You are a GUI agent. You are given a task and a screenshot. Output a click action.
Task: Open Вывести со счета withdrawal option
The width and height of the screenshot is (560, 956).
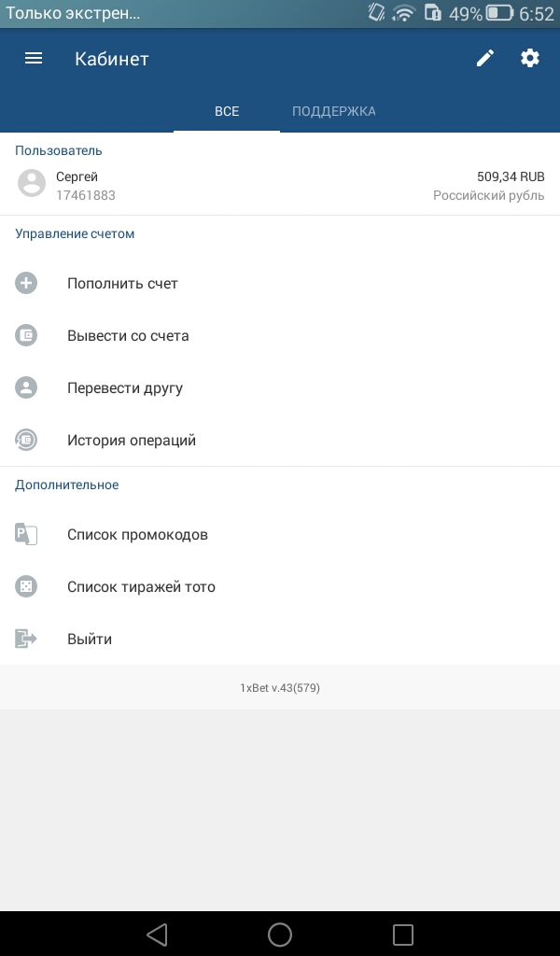(280, 335)
